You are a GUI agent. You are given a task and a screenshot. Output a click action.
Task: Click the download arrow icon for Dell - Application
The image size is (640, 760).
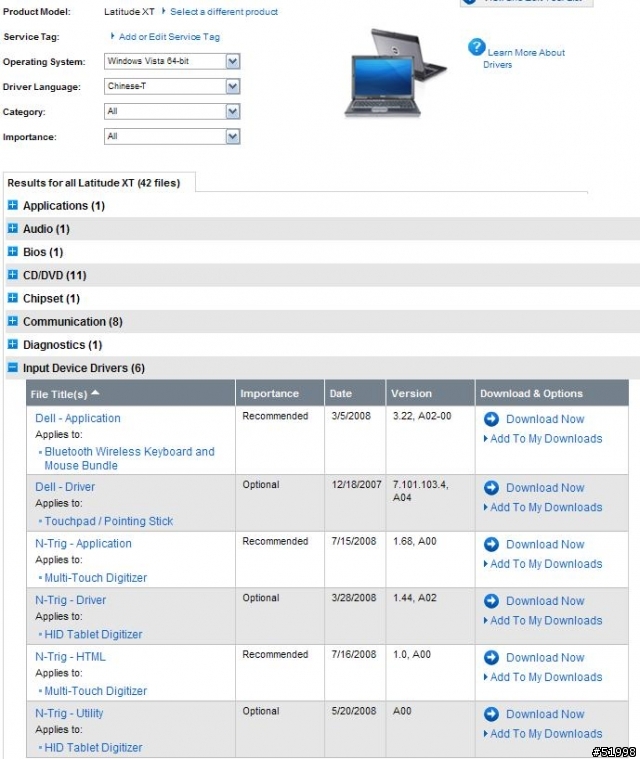491,419
